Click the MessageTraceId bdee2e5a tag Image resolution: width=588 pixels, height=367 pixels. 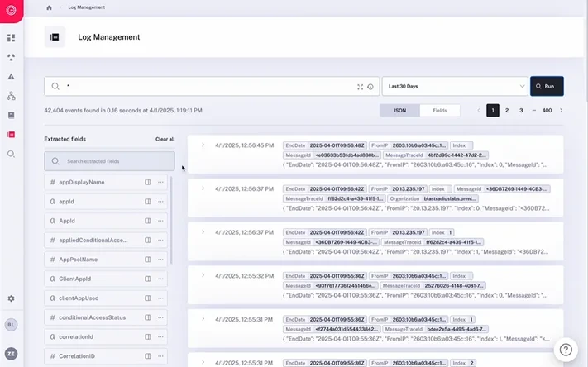[435, 329]
